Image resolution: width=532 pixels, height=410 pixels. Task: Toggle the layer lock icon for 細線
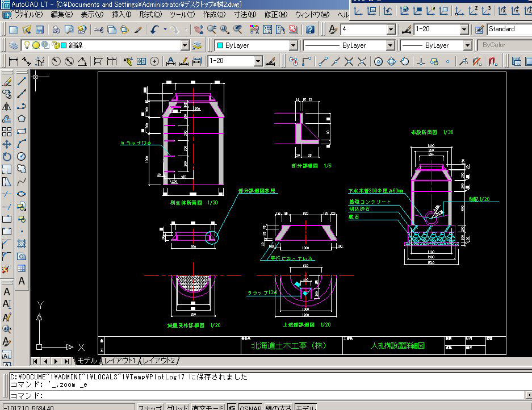pyautogui.click(x=56, y=45)
